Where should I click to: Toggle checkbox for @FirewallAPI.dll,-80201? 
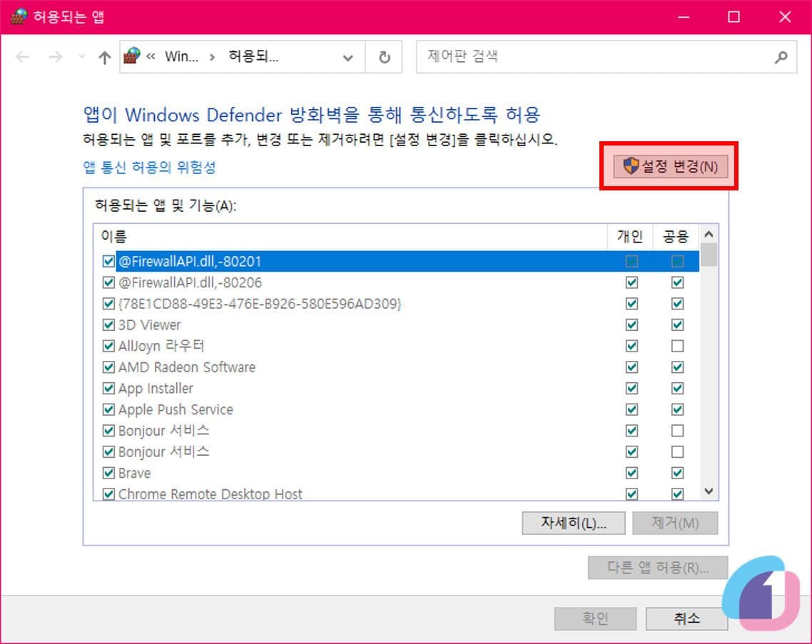point(108,261)
